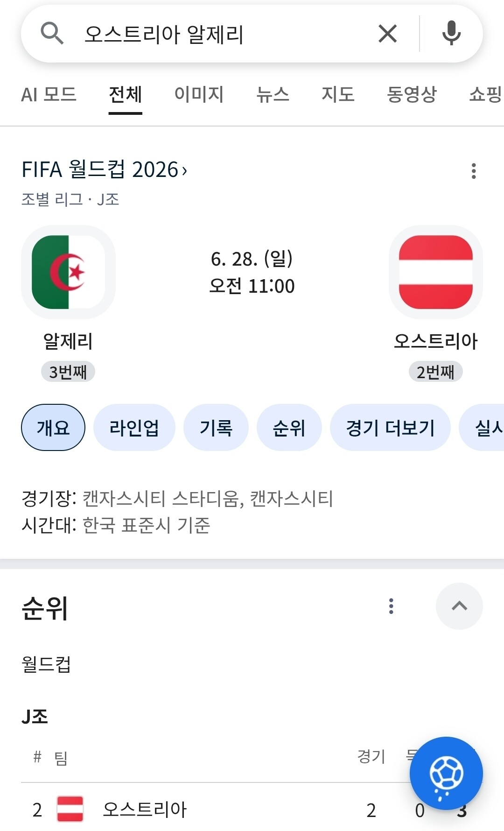
Task: Switch to the 이미지 tab
Action: pos(199,94)
